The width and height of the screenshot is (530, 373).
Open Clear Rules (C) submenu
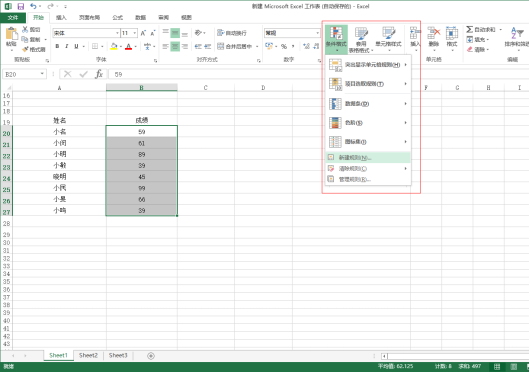coord(368,168)
